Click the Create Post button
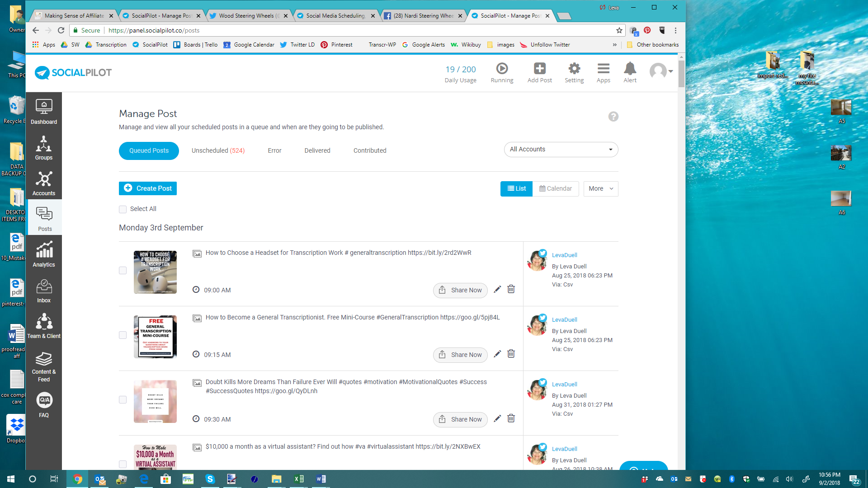Image resolution: width=868 pixels, height=488 pixels. (x=148, y=188)
